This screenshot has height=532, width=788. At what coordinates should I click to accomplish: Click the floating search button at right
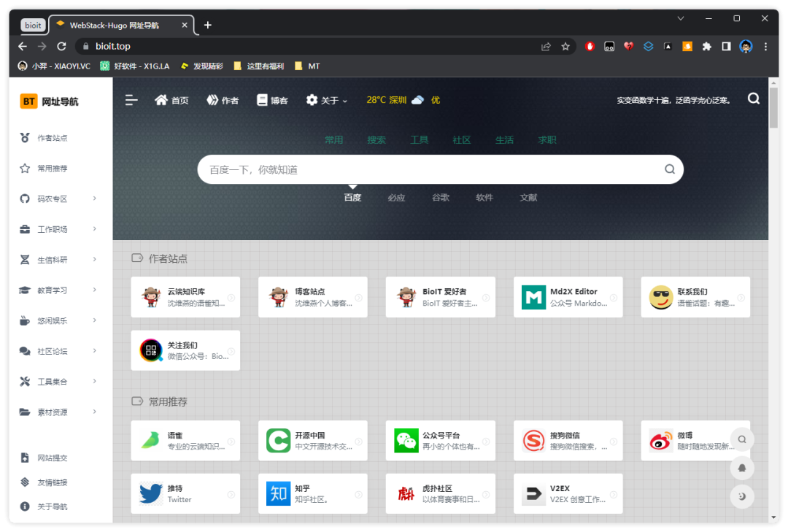[x=742, y=439]
